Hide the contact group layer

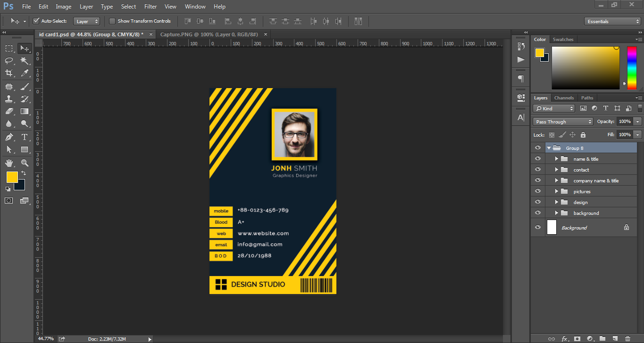coord(538,170)
